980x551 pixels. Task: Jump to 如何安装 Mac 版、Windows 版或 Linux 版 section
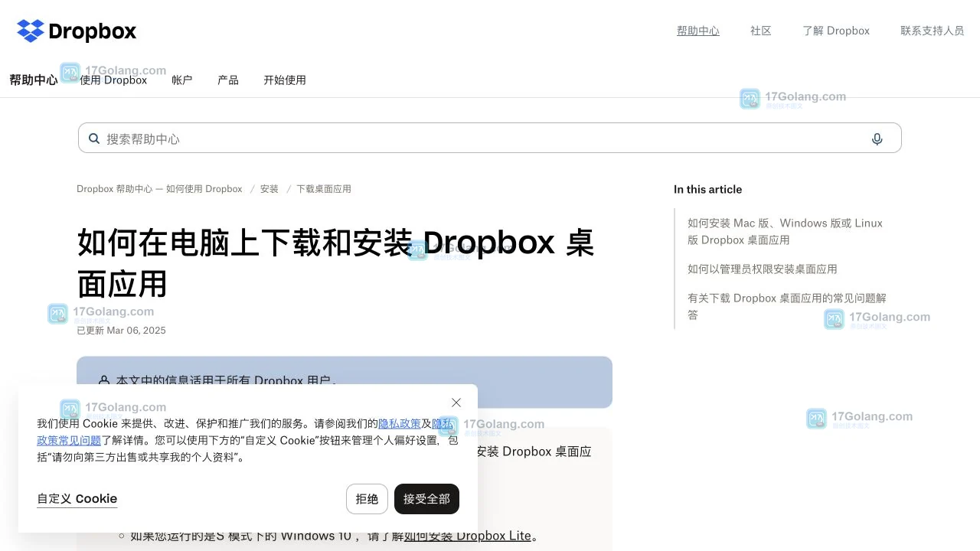pos(785,231)
